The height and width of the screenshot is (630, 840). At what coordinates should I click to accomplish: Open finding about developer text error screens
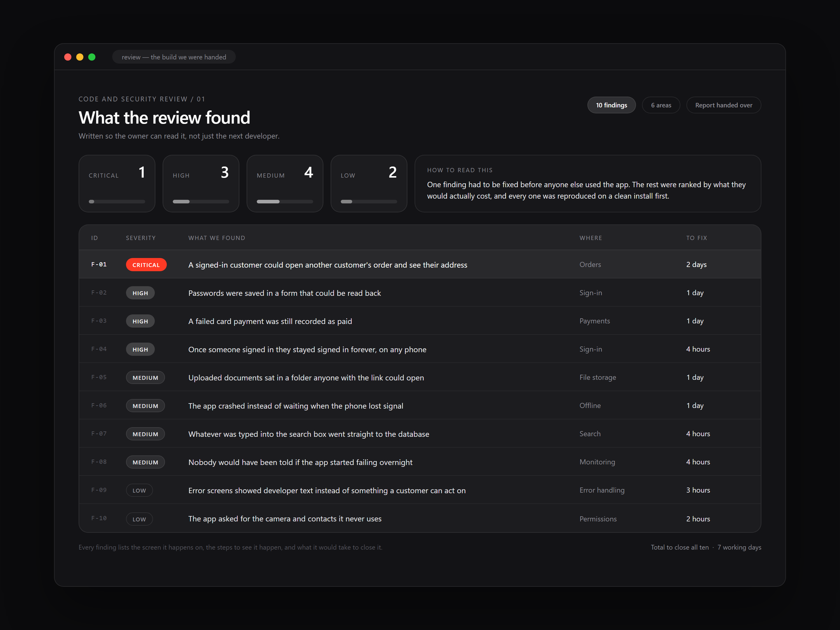327,490
